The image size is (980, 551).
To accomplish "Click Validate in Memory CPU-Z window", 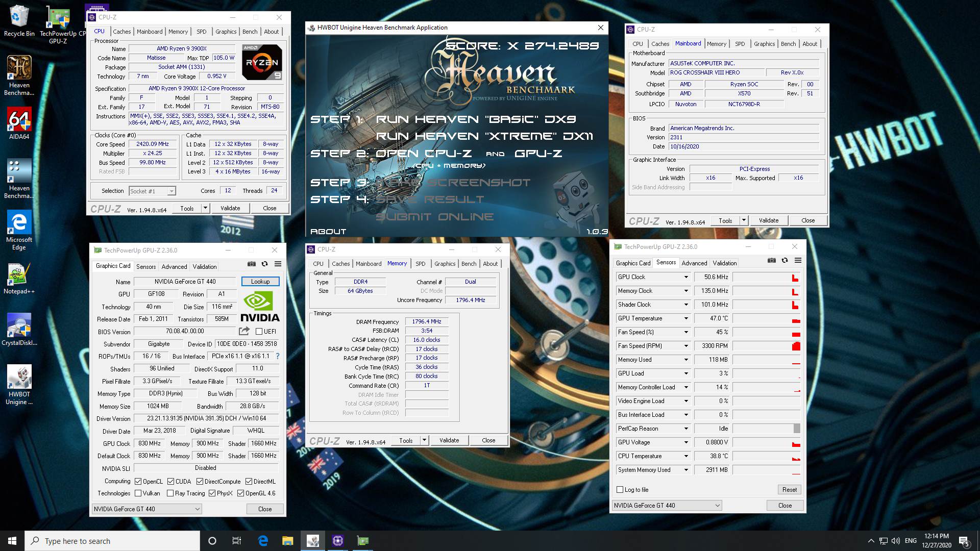I will tap(449, 440).
